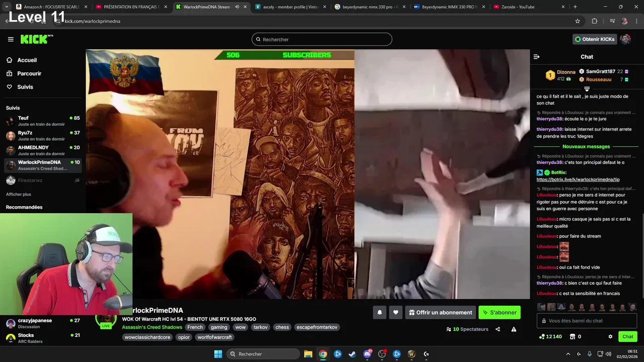This screenshot has width=644, height=362.
Task: Open a new browser tab with plus button
Action: [575, 7]
